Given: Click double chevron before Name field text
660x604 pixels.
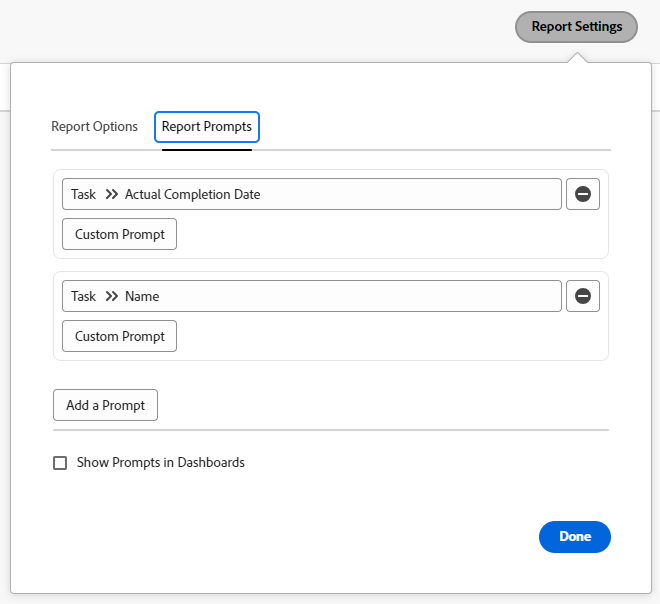Looking at the screenshot, I should 111,296.
